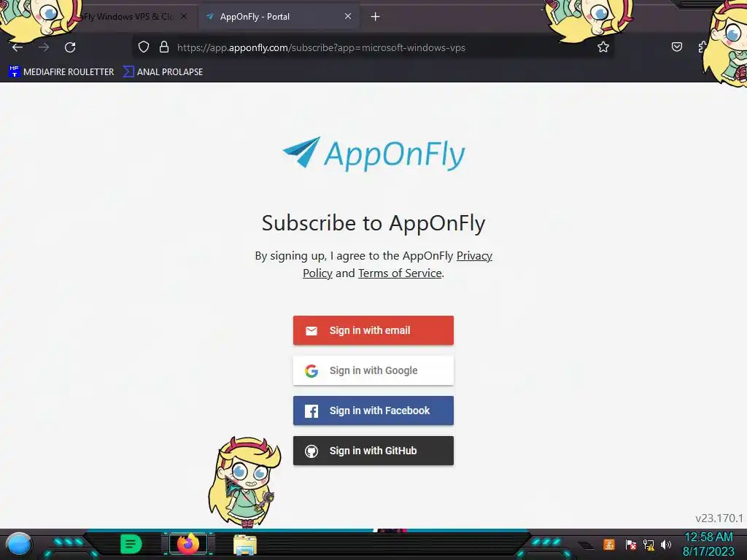Image resolution: width=747 pixels, height=560 pixels.
Task: Sign in with Google
Action: coord(373,370)
